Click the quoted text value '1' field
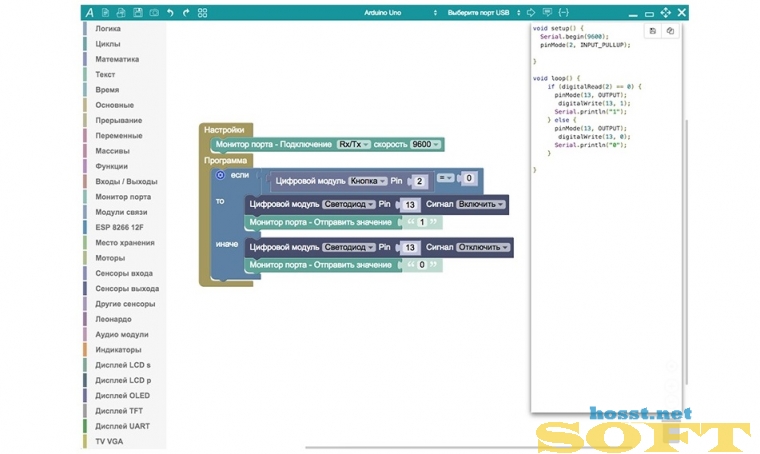760x454 pixels. pyautogui.click(x=422, y=222)
